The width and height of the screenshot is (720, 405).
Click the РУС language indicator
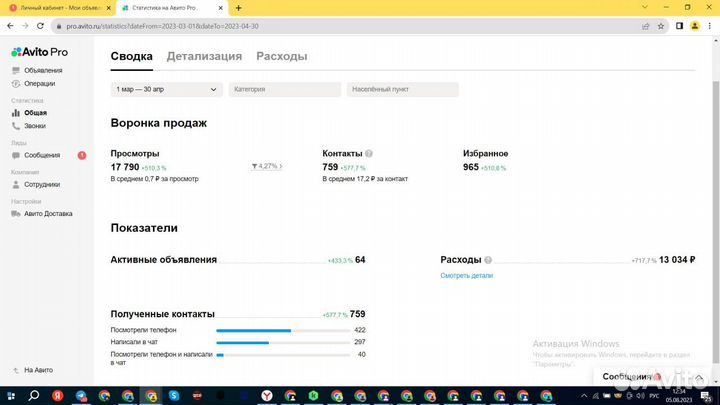tap(654, 396)
